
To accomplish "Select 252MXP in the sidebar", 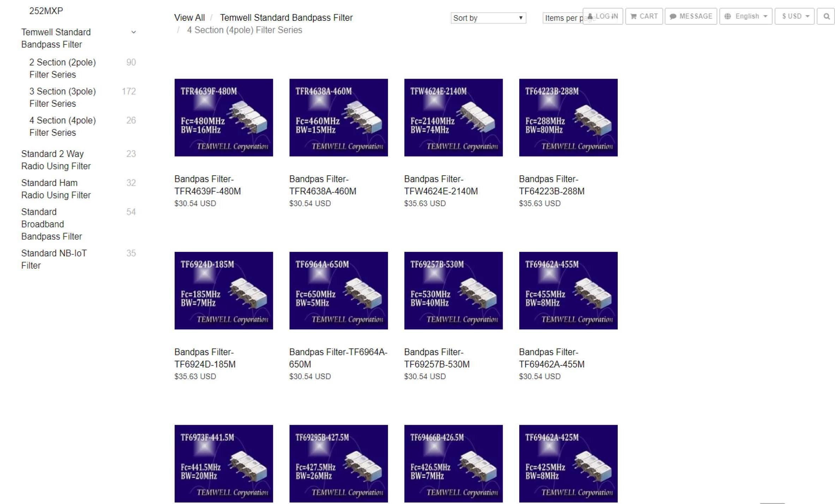I will [x=46, y=11].
